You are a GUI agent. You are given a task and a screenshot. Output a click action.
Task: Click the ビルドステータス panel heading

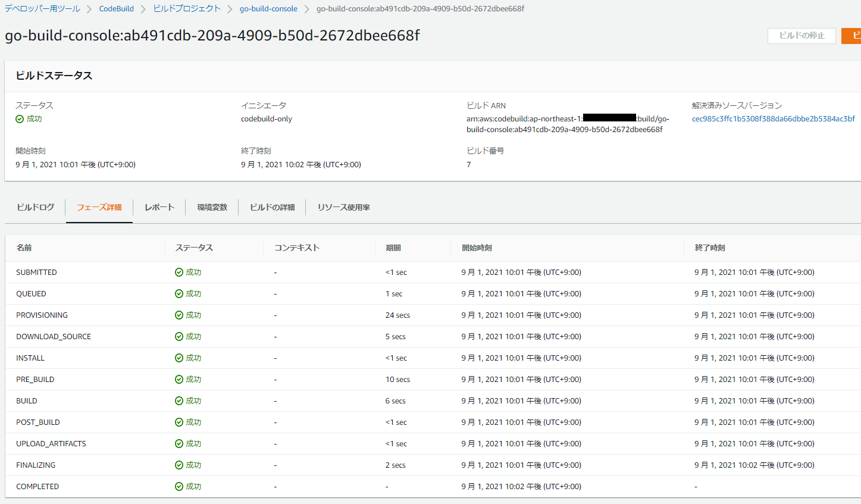point(54,76)
